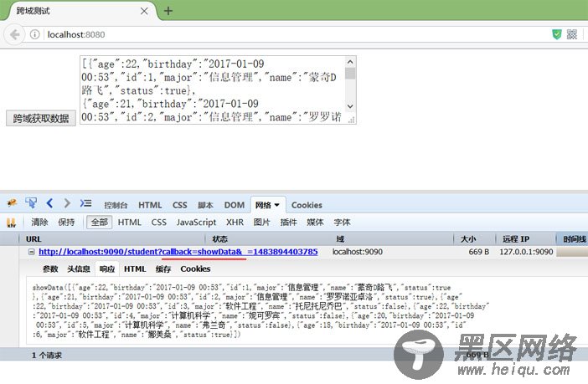Screen dimensions: 588x384
Task: Click the localhost:8080 address bar
Action: (x=297, y=34)
